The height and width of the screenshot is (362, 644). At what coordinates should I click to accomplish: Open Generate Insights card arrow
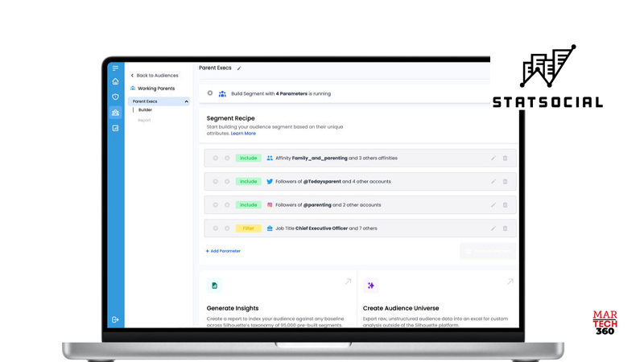coord(348,282)
